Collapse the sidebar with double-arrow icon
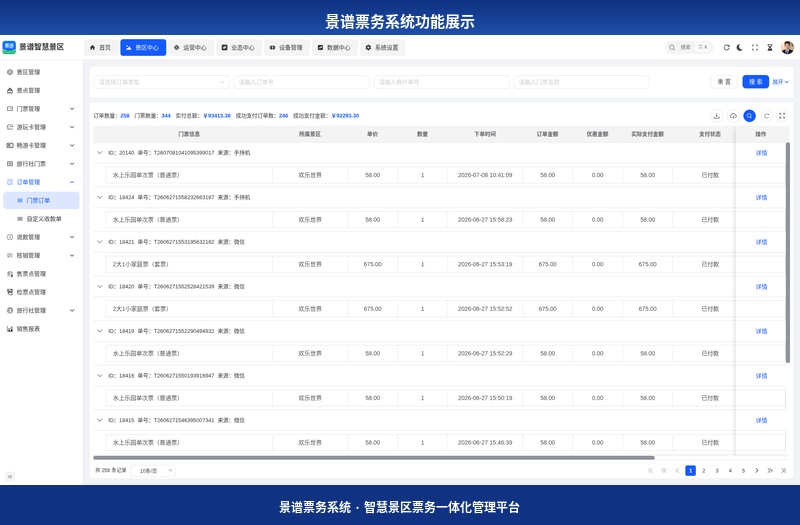The width and height of the screenshot is (800, 525). pos(10,477)
